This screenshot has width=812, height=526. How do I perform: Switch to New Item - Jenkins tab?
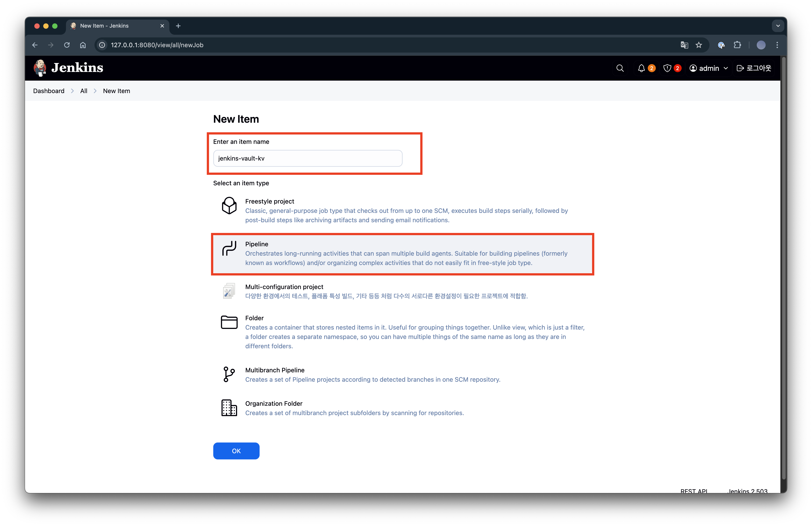point(105,26)
